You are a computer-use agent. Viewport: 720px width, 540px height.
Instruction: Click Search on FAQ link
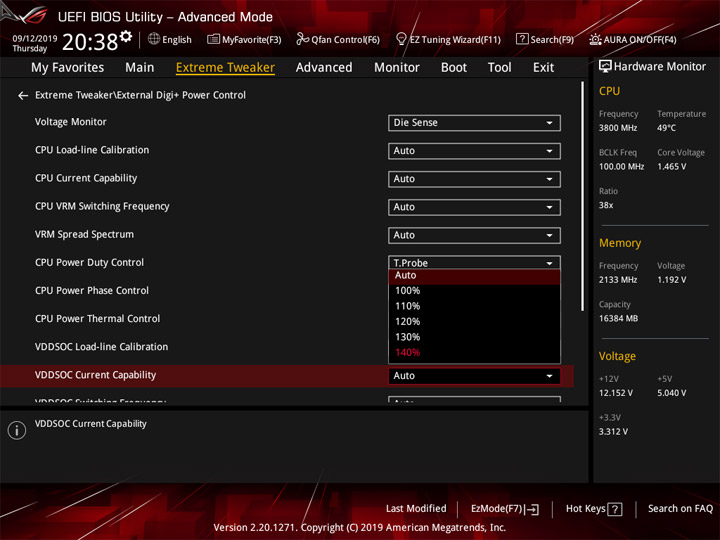[680, 509]
